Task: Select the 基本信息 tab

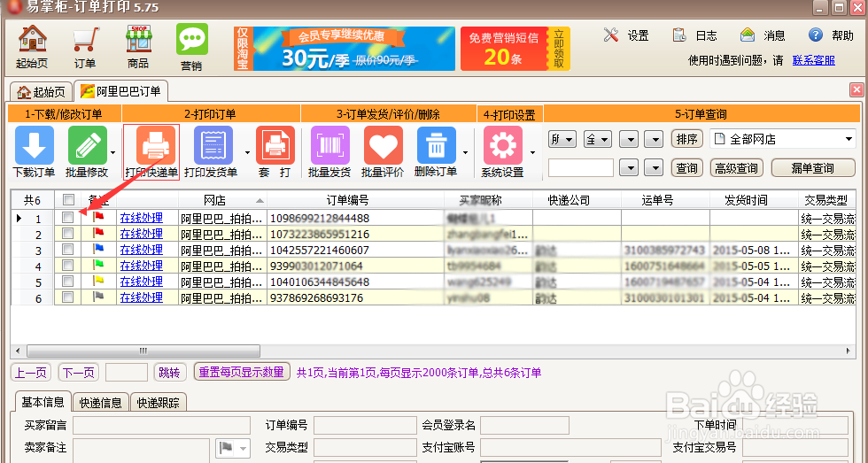Action: (x=43, y=402)
